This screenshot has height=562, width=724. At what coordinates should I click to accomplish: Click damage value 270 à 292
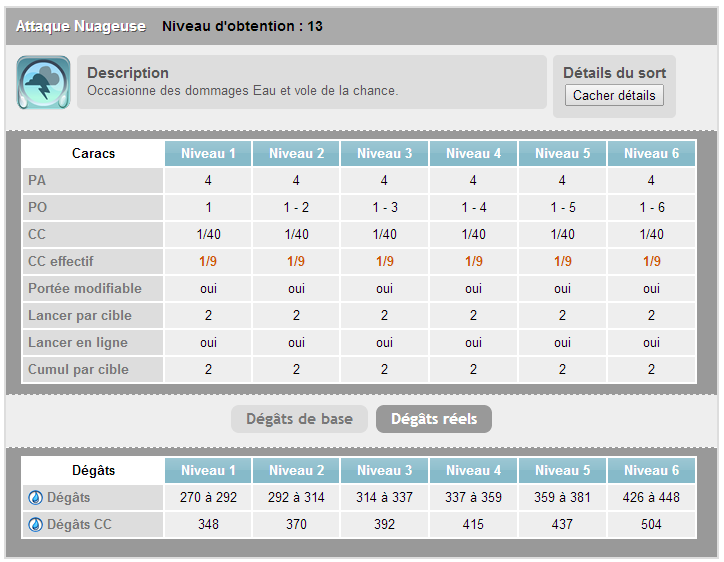pyautogui.click(x=208, y=497)
